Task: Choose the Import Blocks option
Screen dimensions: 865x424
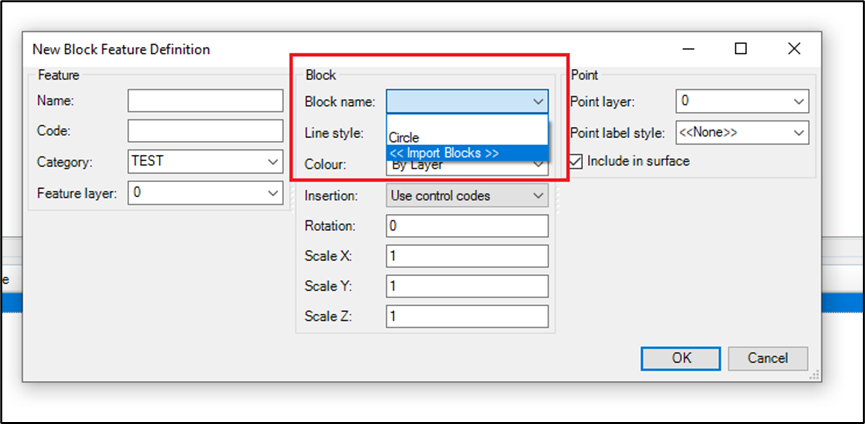Action: click(x=467, y=153)
